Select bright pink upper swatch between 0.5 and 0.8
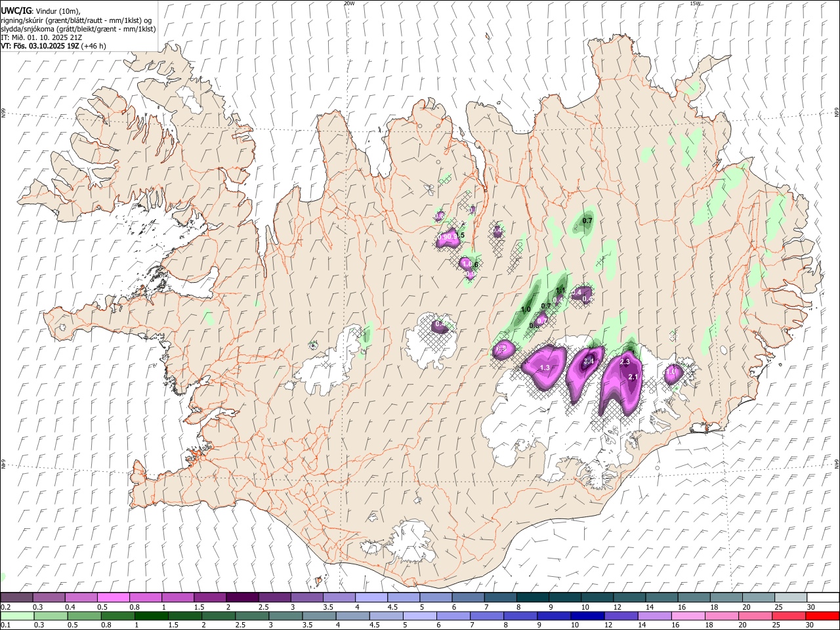This screenshot has width=840, height=630. 113,597
